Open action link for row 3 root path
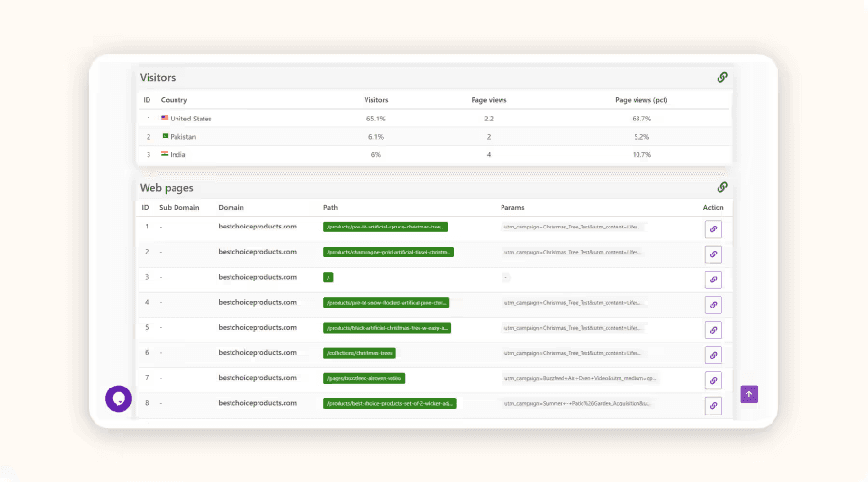The image size is (868, 482). [713, 280]
